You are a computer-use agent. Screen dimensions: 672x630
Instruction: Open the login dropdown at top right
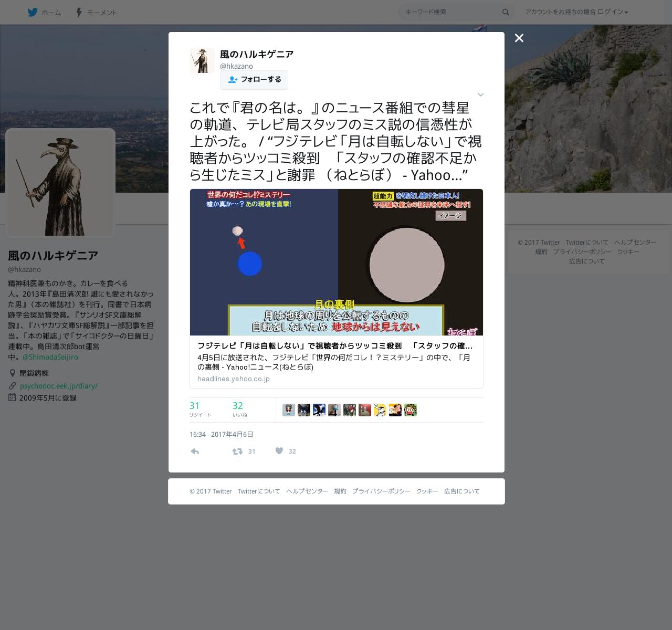pos(577,12)
